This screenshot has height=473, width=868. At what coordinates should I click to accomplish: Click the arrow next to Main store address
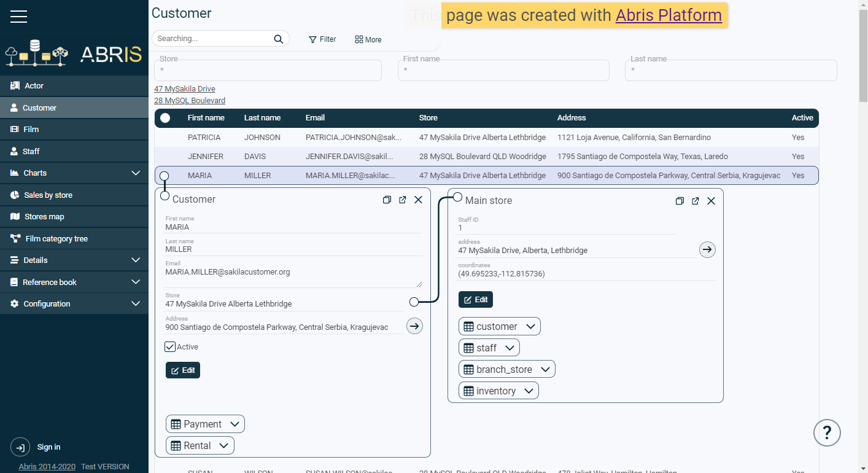[x=707, y=249]
